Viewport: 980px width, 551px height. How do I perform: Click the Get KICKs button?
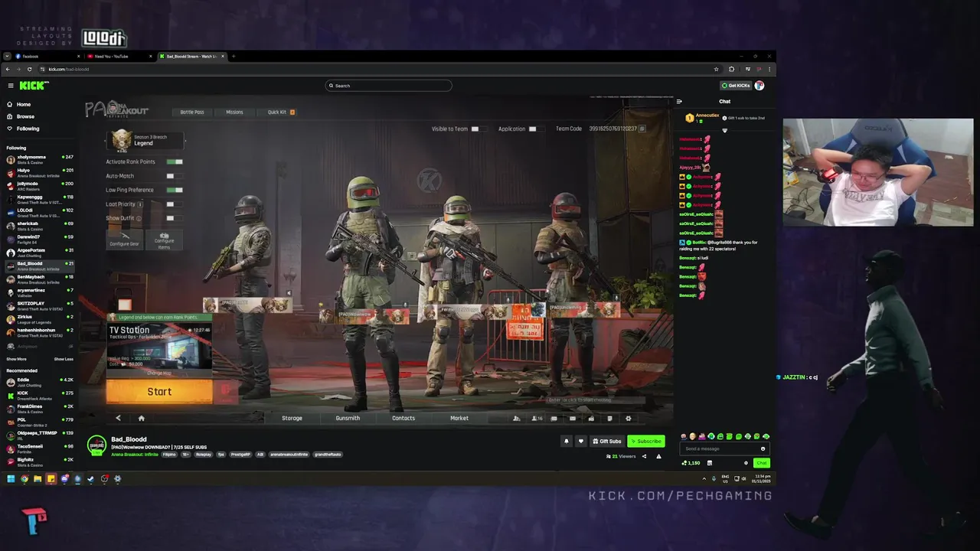coord(736,86)
